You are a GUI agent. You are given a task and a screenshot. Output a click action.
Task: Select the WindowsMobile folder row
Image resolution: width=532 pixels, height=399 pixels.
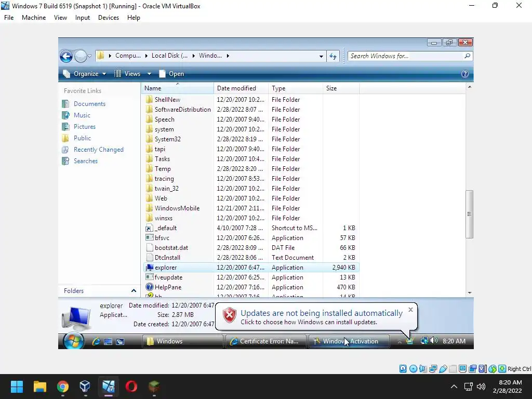pyautogui.click(x=251, y=208)
